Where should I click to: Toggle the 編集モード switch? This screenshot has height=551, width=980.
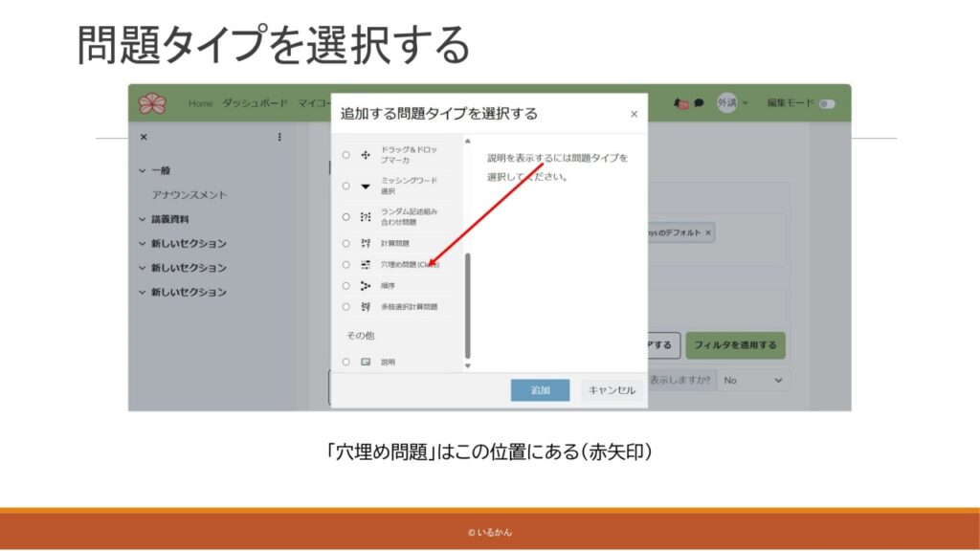pos(826,103)
